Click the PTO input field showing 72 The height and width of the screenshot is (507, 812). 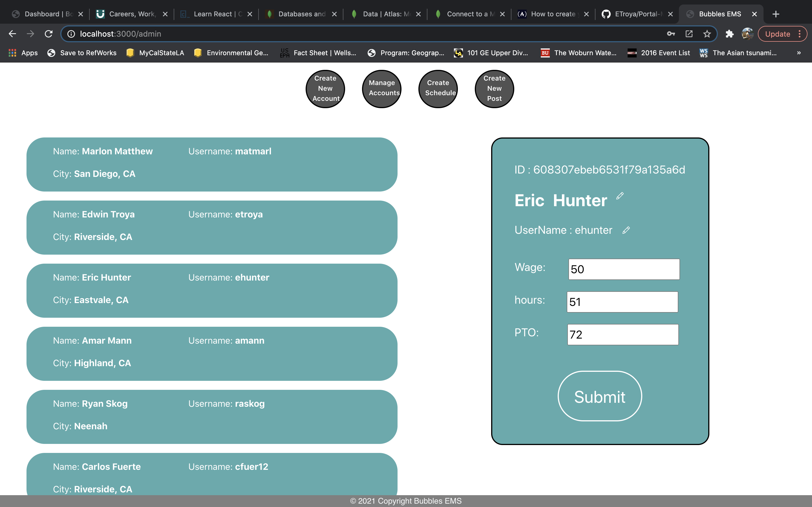click(x=623, y=335)
